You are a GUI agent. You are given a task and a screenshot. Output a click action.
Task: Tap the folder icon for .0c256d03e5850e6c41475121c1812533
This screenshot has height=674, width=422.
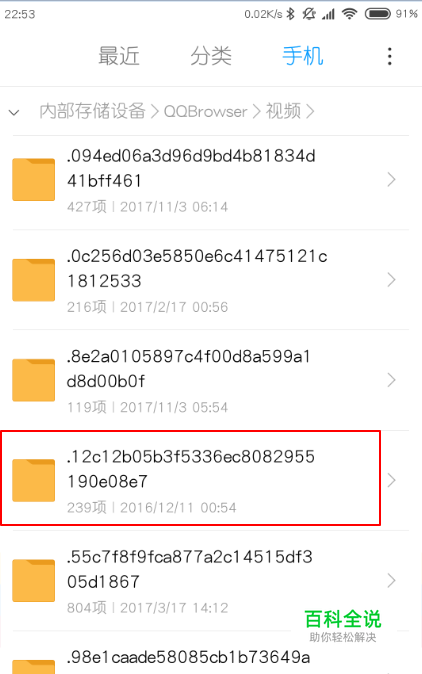click(x=34, y=280)
